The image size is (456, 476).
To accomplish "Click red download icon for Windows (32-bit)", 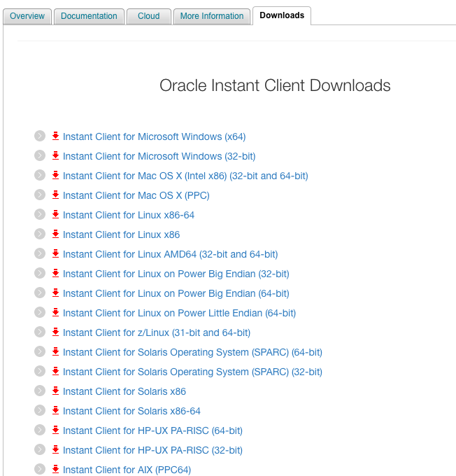I will point(55,155).
